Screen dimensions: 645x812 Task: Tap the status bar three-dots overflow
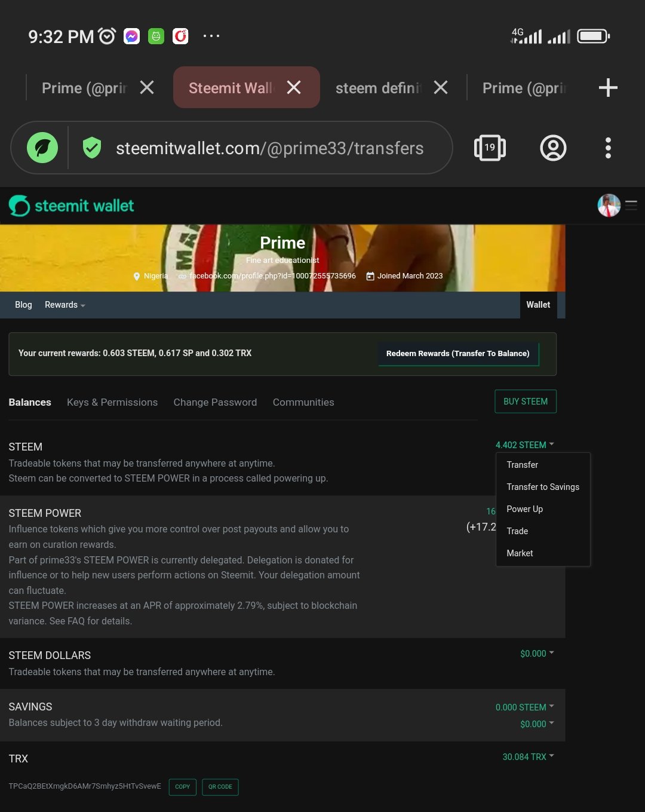point(211,36)
